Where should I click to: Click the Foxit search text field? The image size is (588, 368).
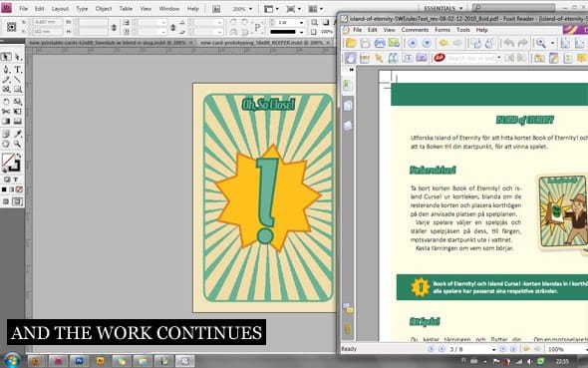[471, 58]
